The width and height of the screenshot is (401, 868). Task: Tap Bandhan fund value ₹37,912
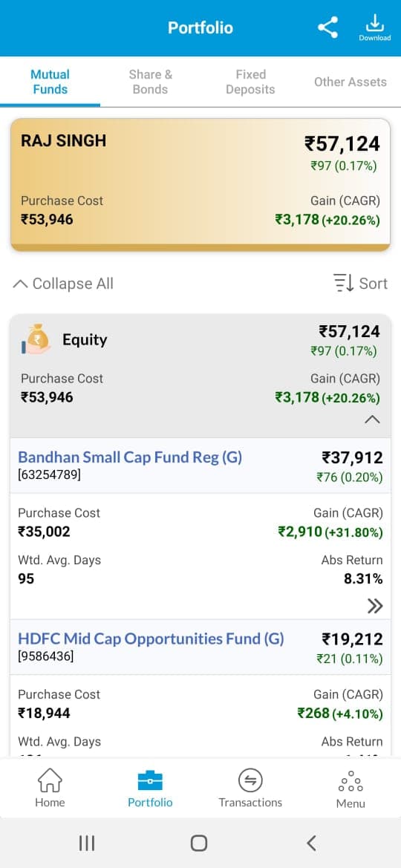352,458
